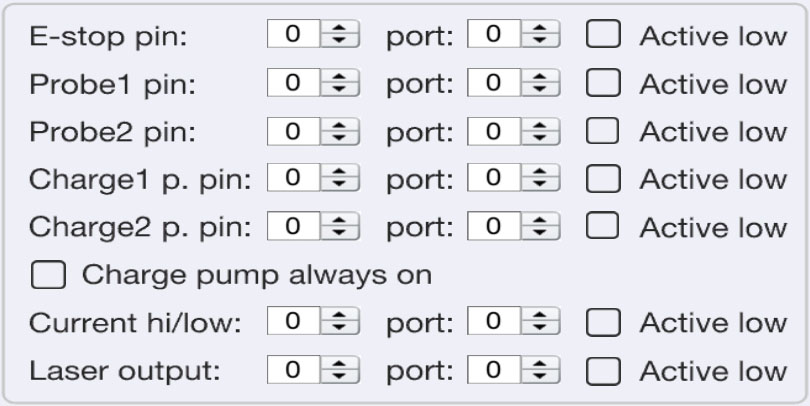Focus the Current hi/low port number field
This screenshot has width=810, height=406.
click(x=494, y=323)
